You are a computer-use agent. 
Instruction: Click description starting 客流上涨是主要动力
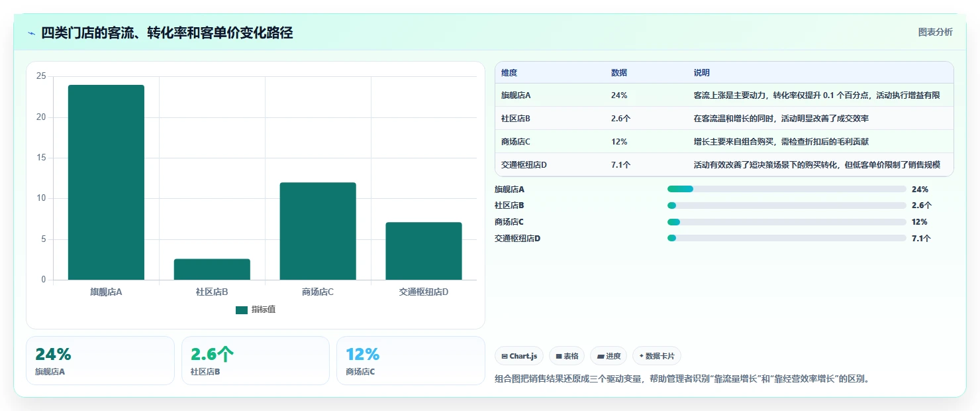point(816,95)
